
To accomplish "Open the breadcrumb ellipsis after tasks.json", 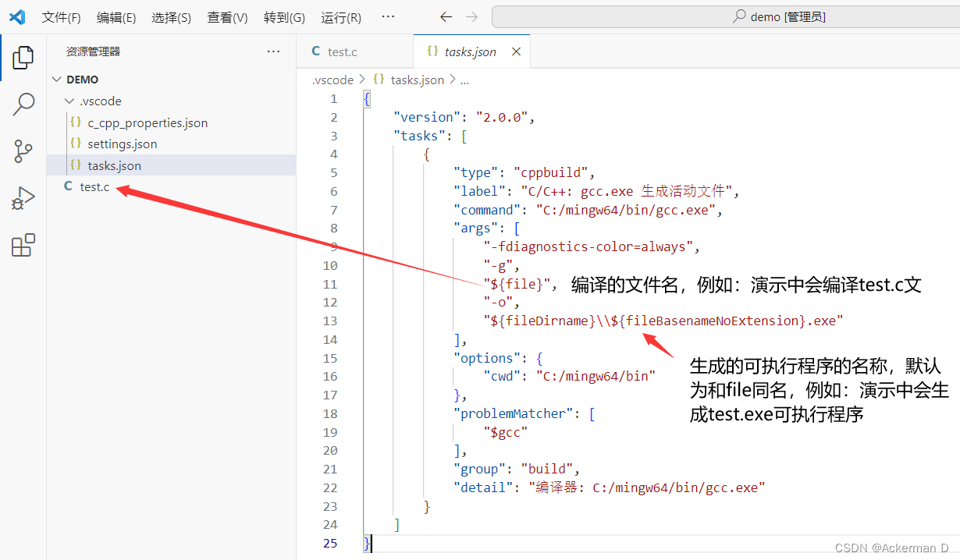I will point(466,79).
